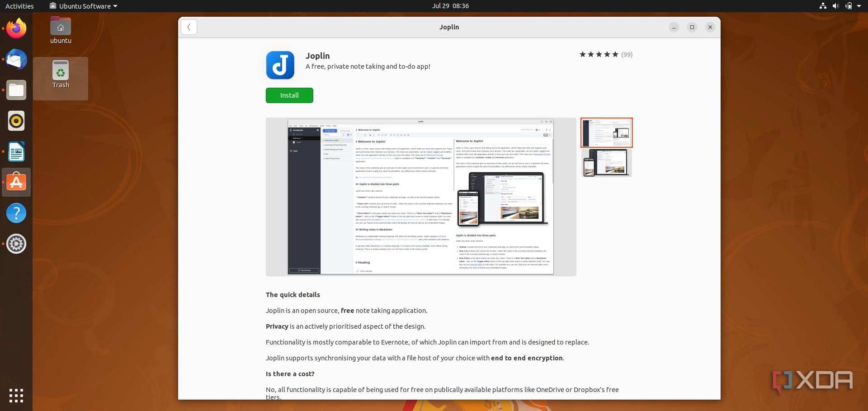The width and height of the screenshot is (868, 411).
Task: Open Activities overview
Action: 19,6
